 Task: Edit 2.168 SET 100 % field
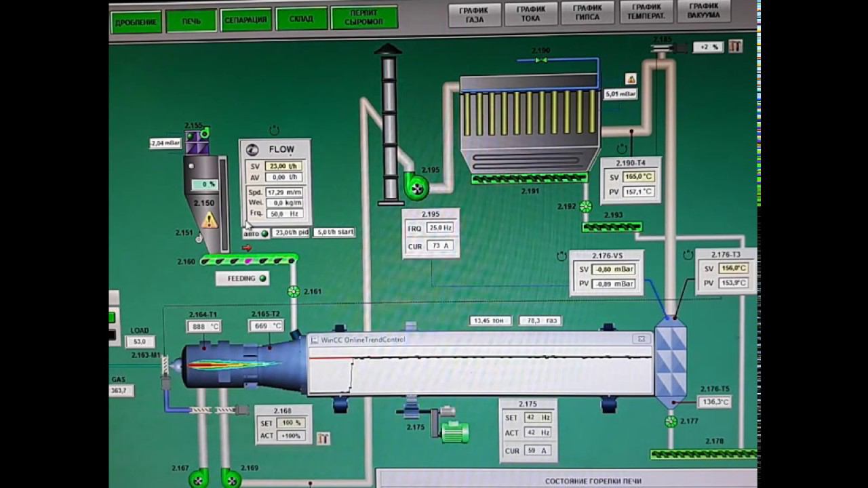point(292,423)
